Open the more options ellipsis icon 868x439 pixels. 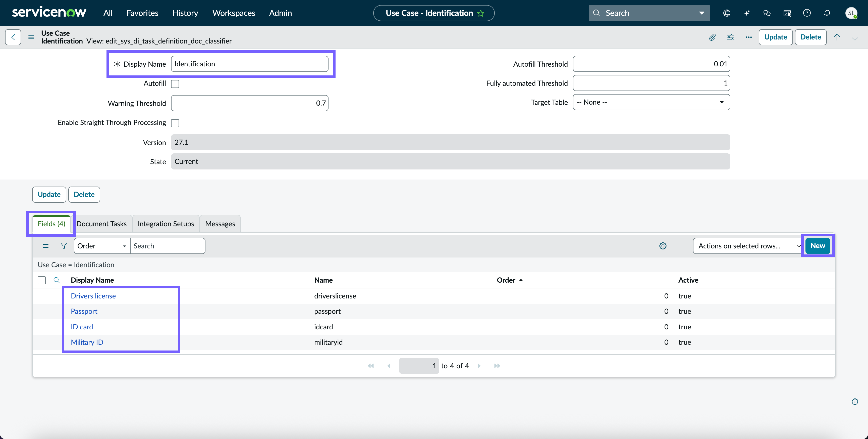[x=749, y=37]
